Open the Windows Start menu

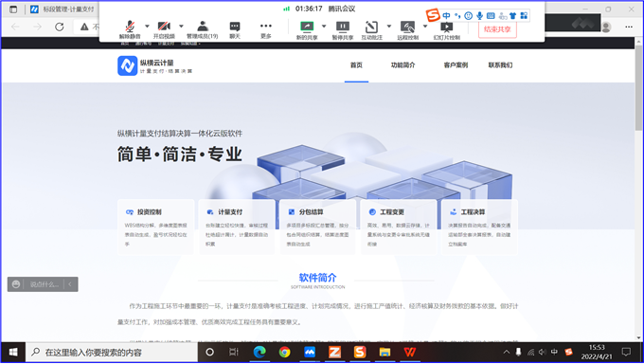(x=13, y=353)
